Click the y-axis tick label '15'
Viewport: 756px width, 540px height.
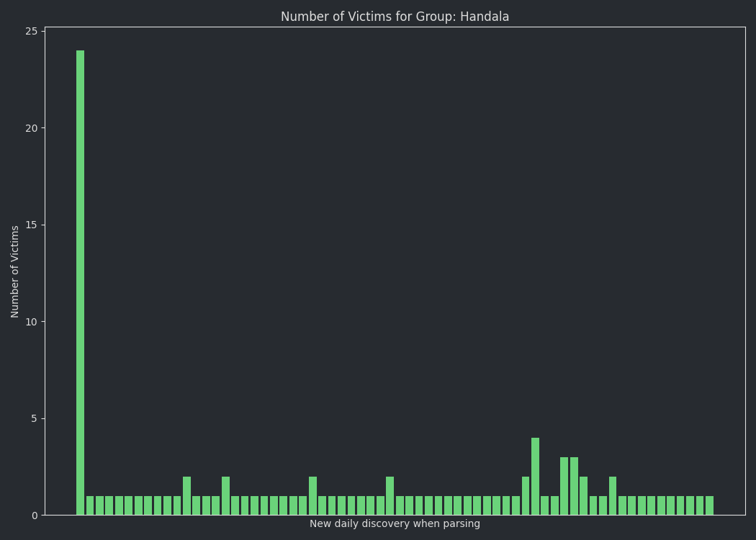click(x=32, y=225)
